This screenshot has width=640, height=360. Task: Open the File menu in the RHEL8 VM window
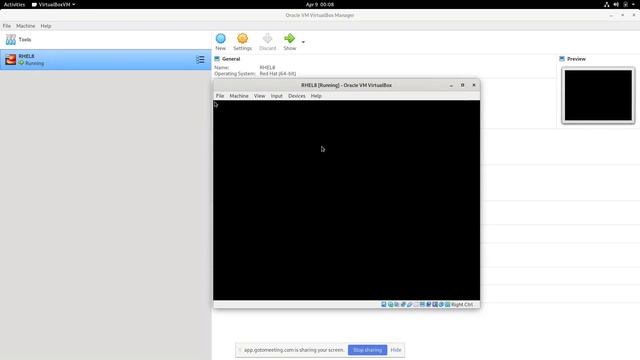220,96
